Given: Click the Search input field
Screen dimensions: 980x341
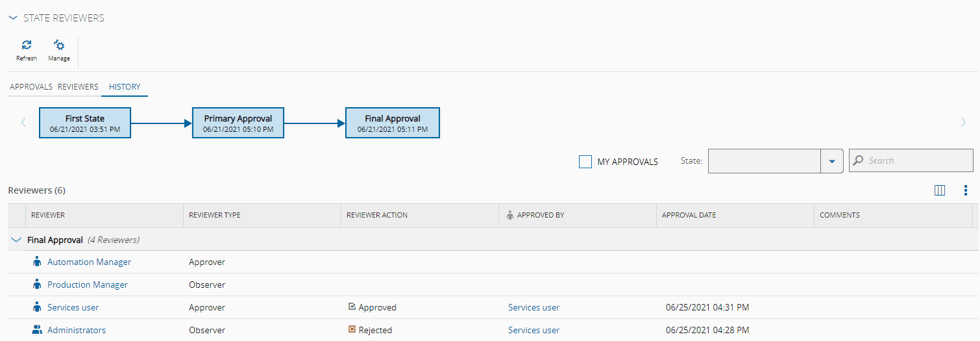Looking at the screenshot, I should click(x=916, y=160).
